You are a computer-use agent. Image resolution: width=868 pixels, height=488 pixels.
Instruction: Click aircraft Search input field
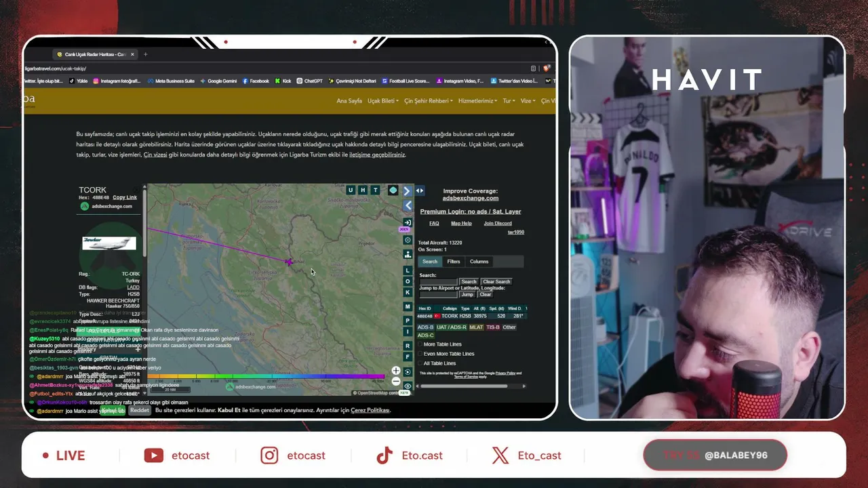point(438,282)
